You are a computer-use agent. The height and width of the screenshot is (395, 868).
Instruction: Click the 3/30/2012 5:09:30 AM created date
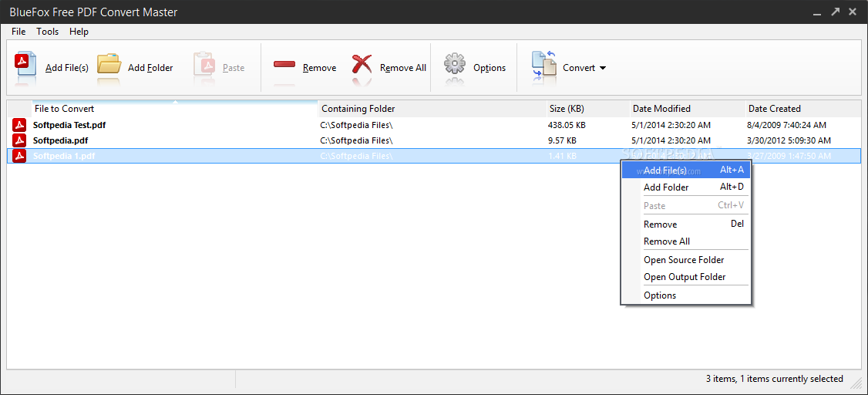789,140
